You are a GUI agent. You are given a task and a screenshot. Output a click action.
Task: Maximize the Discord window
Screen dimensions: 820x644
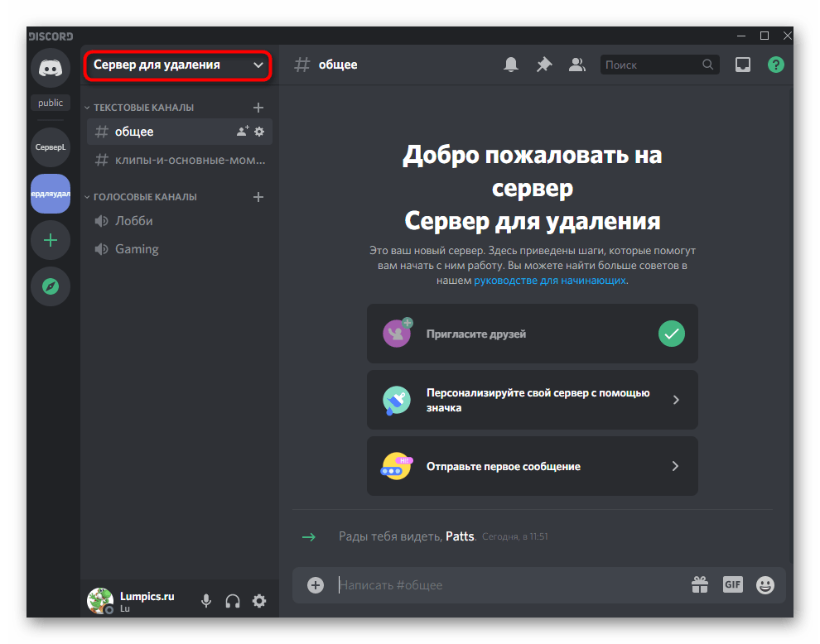click(764, 36)
